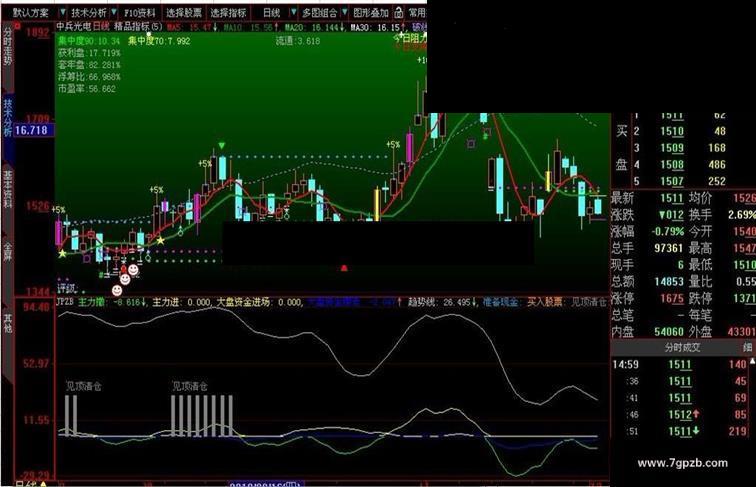Image resolution: width=756 pixels, height=487 pixels.
Task: Click the 趋势线: 26.495 readout
Action: [x=443, y=302]
